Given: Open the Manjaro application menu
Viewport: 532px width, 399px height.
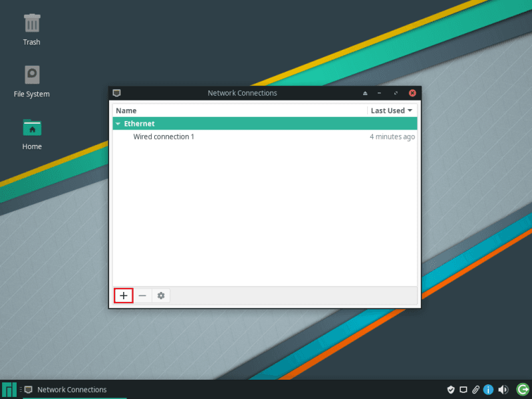Looking at the screenshot, I should 9,390.
